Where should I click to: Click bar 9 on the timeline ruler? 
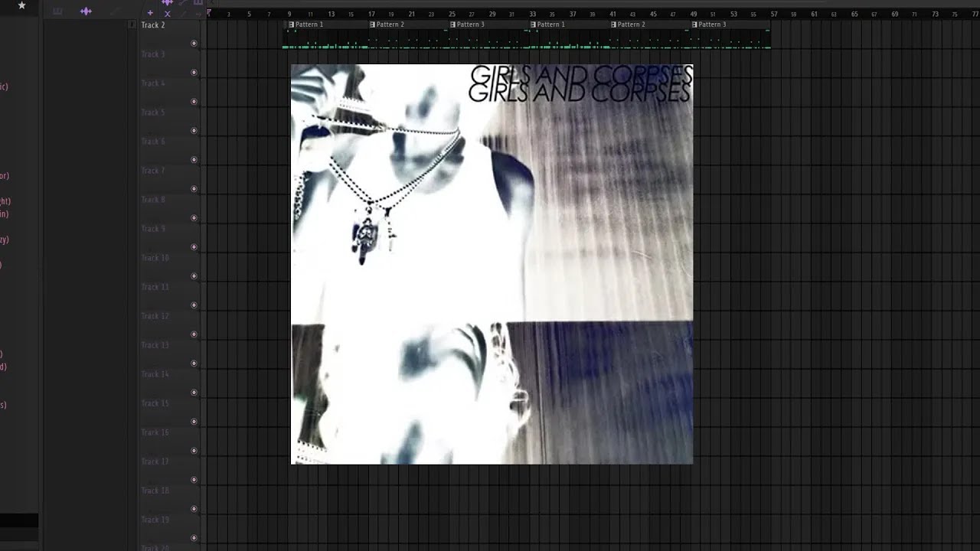coord(289,14)
